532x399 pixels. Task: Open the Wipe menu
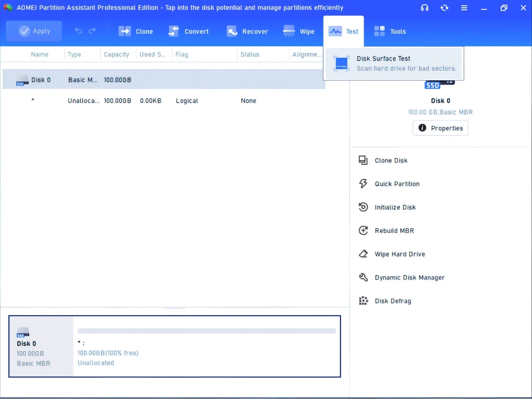click(299, 31)
